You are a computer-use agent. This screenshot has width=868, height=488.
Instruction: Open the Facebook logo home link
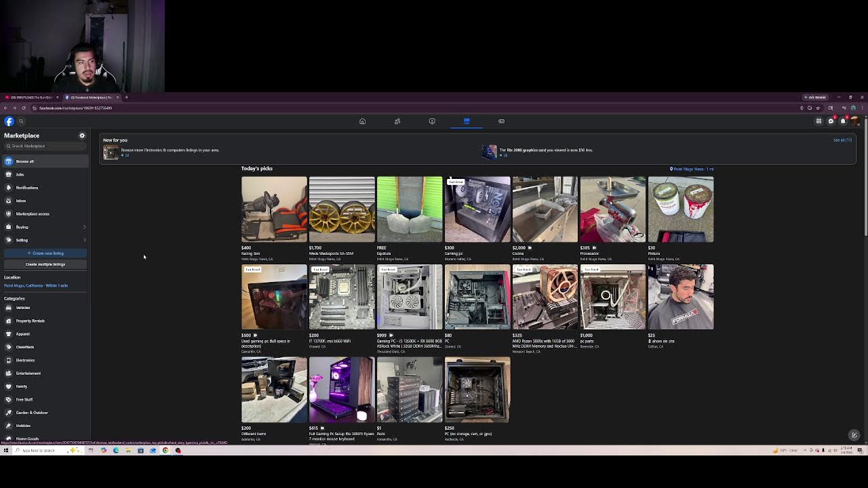9,121
